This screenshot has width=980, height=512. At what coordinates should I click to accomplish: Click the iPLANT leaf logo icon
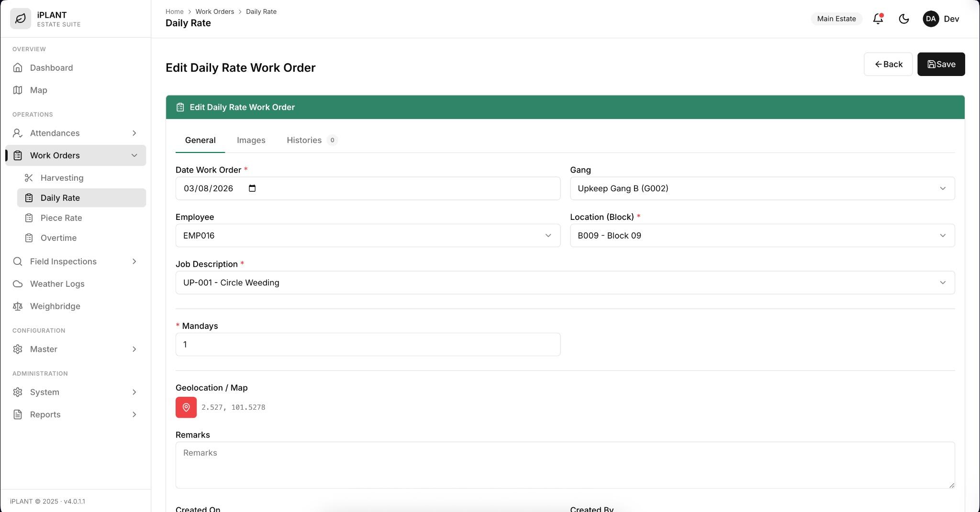[x=21, y=19]
